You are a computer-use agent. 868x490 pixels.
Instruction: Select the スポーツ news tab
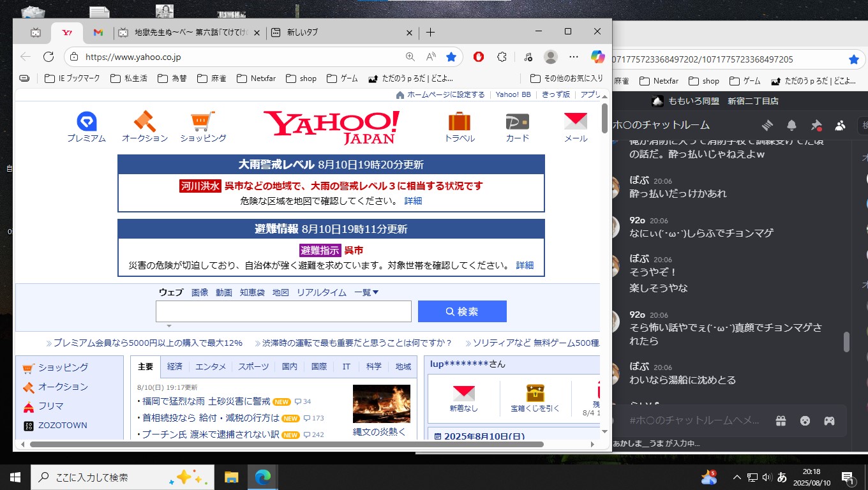point(253,366)
